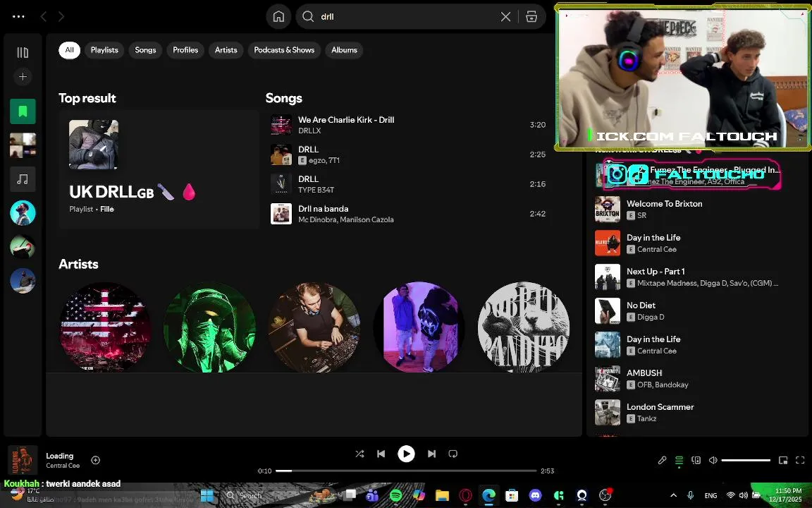
Task: Play We Are Charlie Kirk - Drill
Action: [408, 125]
